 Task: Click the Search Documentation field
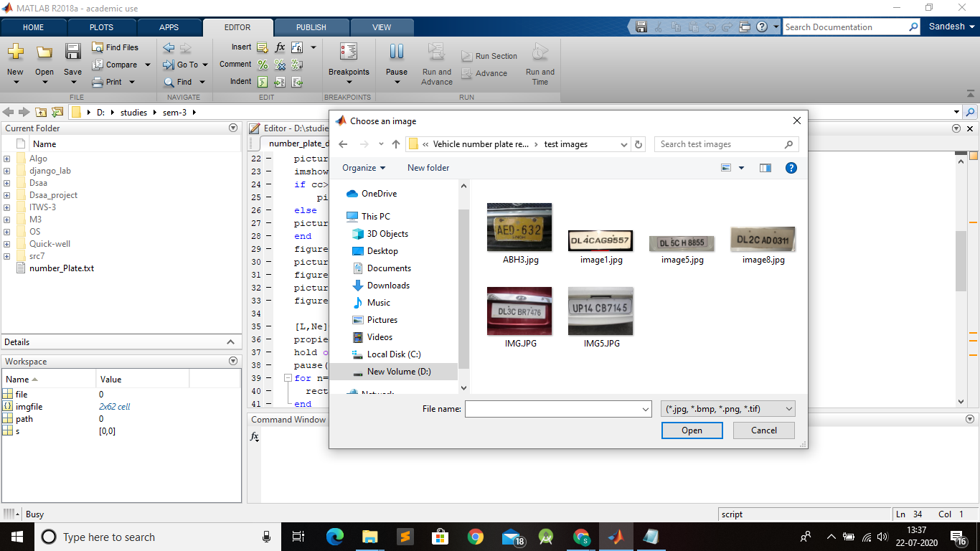coord(851,27)
